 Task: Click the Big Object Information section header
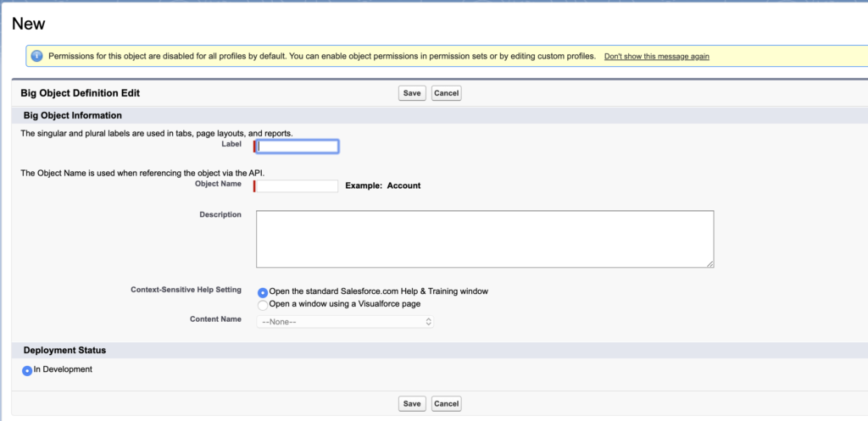pyautogui.click(x=73, y=115)
